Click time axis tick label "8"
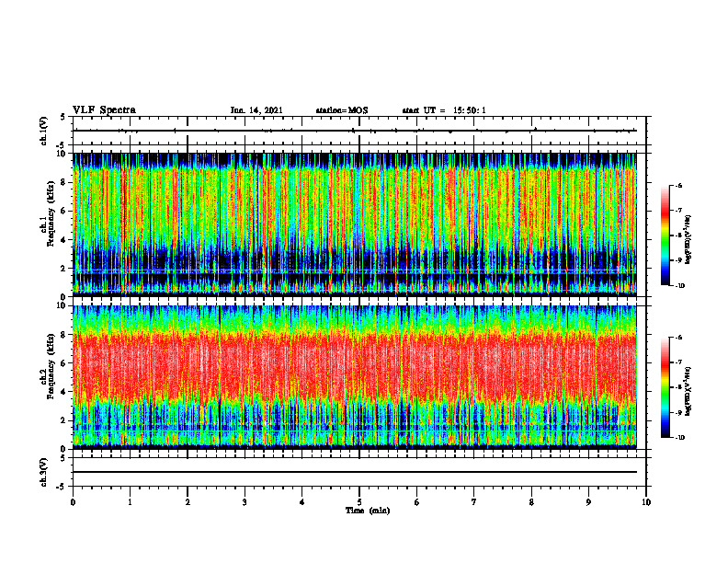 (x=531, y=502)
